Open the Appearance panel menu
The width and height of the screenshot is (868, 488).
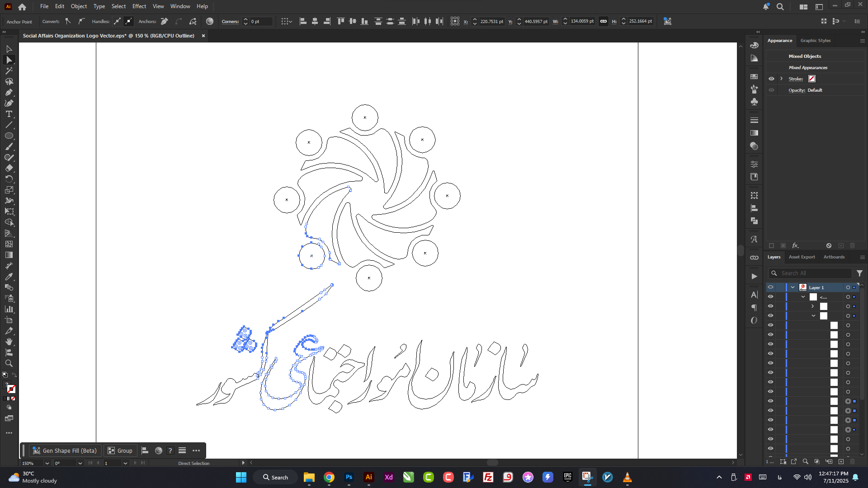pyautogui.click(x=862, y=41)
